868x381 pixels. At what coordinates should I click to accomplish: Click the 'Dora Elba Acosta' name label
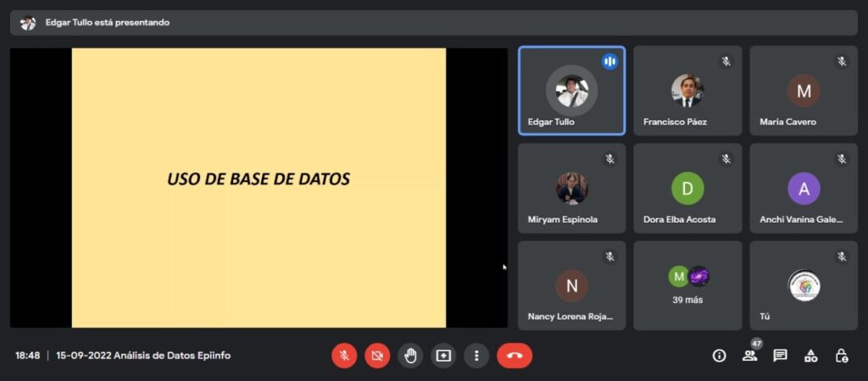coord(679,219)
